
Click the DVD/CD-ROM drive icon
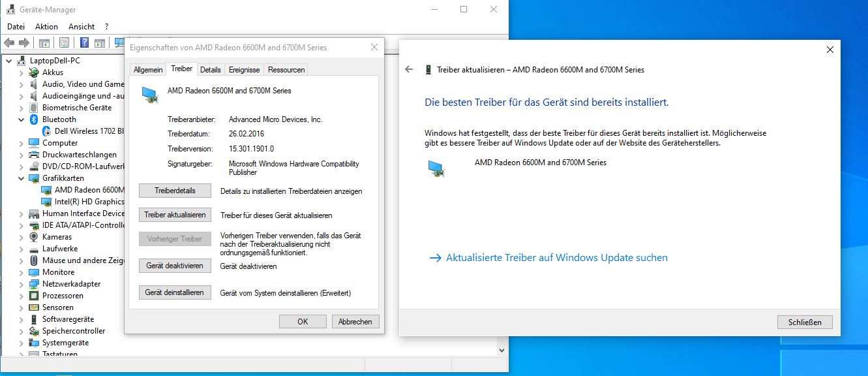(35, 166)
